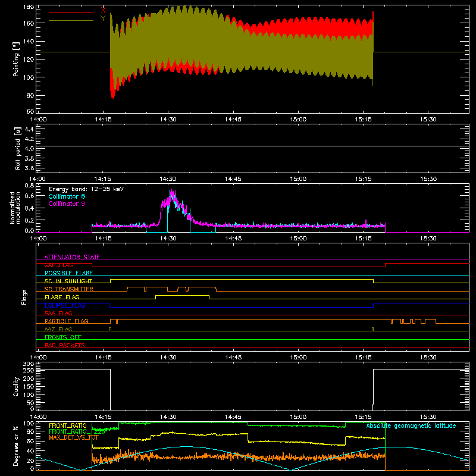The height and width of the screenshot is (476, 476).
Task: Click the GAP_FLAG label
Action: [58, 265]
